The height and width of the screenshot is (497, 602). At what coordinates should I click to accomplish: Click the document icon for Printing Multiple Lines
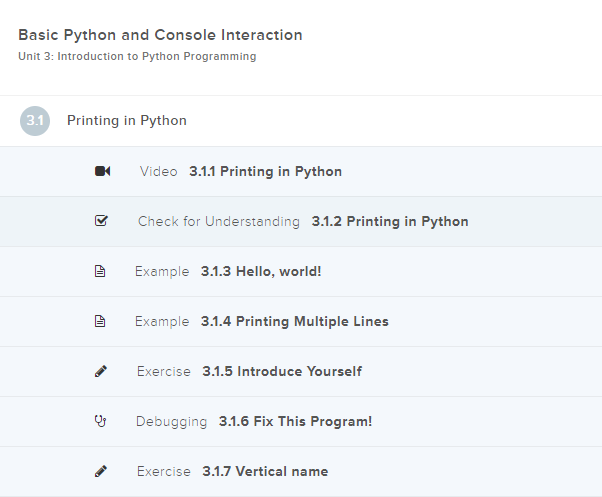click(x=100, y=321)
